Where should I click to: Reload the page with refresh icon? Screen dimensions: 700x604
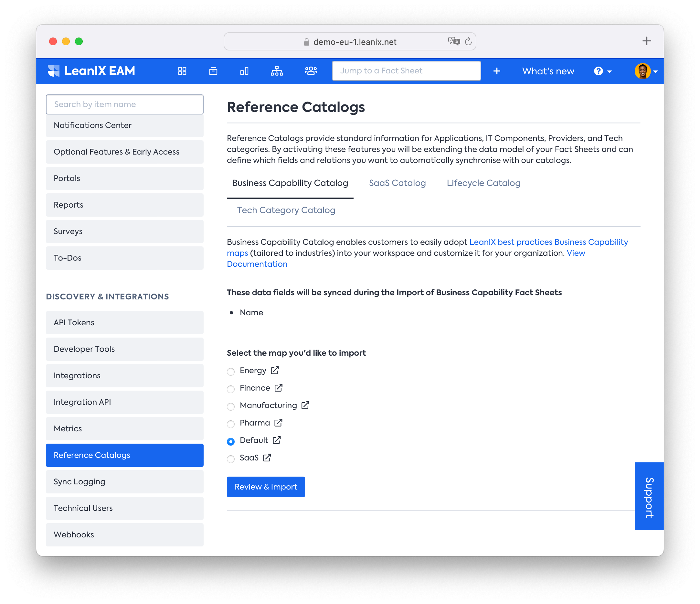click(468, 41)
